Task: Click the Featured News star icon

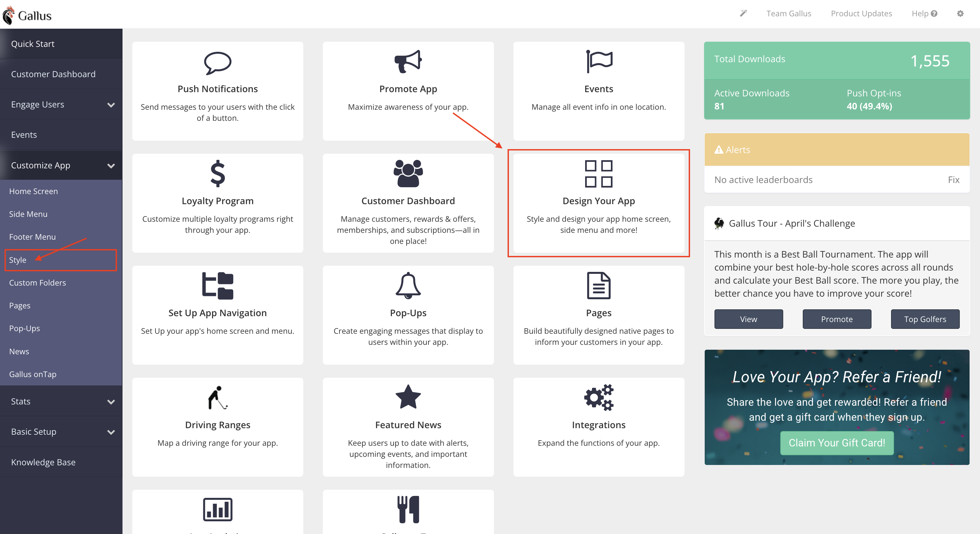Action: click(408, 397)
